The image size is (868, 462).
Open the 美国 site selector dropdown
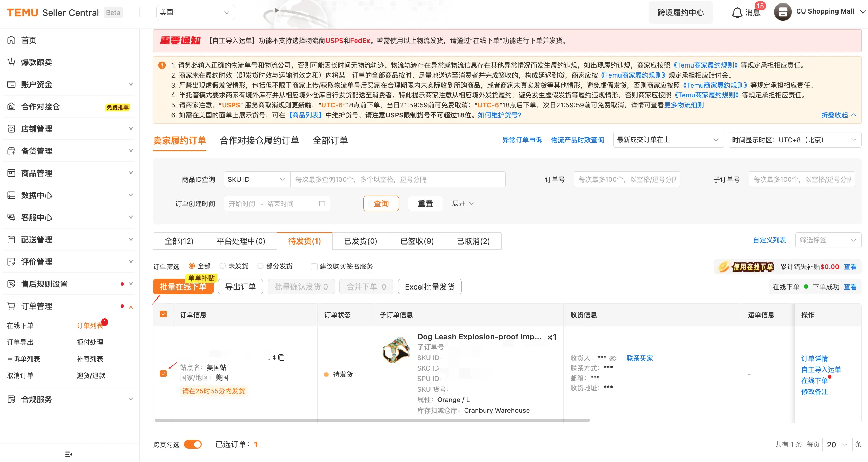[x=195, y=12]
